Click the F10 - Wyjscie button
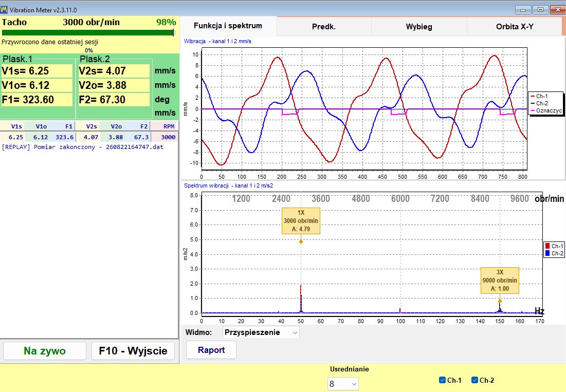 click(x=133, y=351)
